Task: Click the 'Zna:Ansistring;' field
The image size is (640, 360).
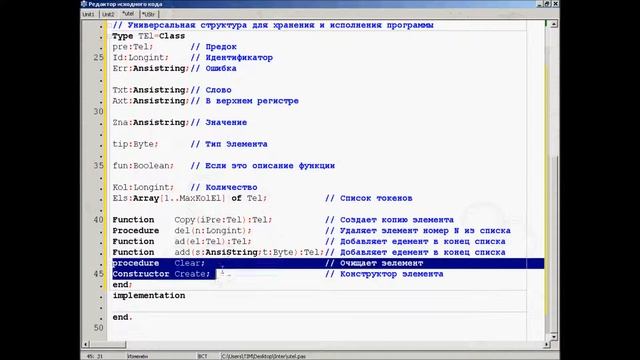Action: [x=151, y=122]
